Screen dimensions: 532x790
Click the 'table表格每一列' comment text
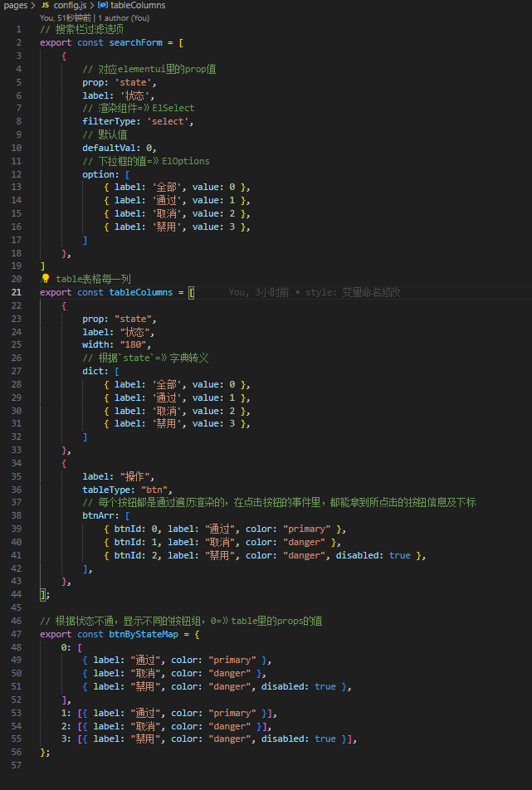click(x=94, y=279)
